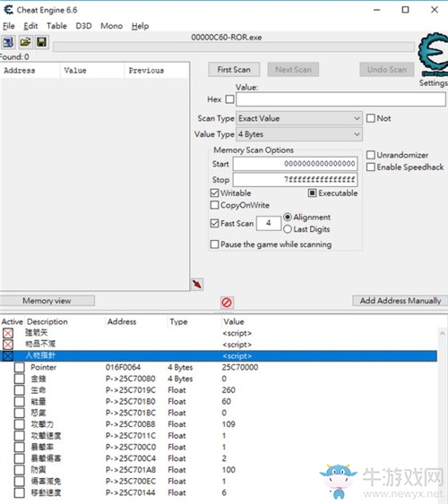Click the Type column header
Screen dimensions: 448x504
(x=178, y=321)
